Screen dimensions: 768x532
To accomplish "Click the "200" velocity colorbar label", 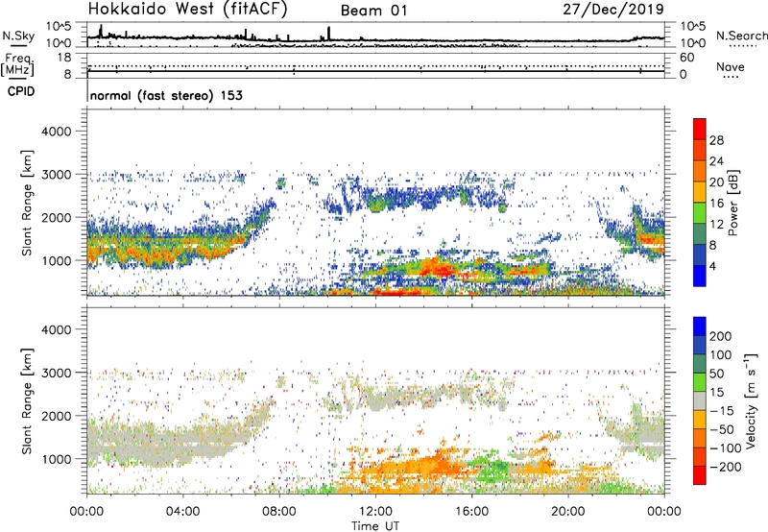I will [x=721, y=336].
